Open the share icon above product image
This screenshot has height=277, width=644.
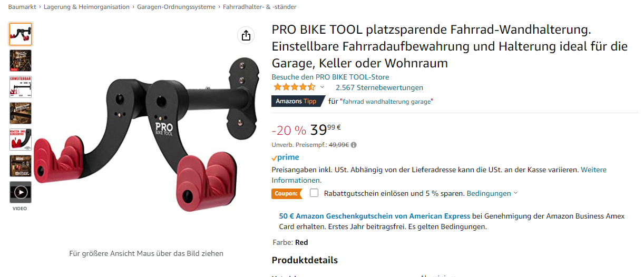pyautogui.click(x=246, y=35)
